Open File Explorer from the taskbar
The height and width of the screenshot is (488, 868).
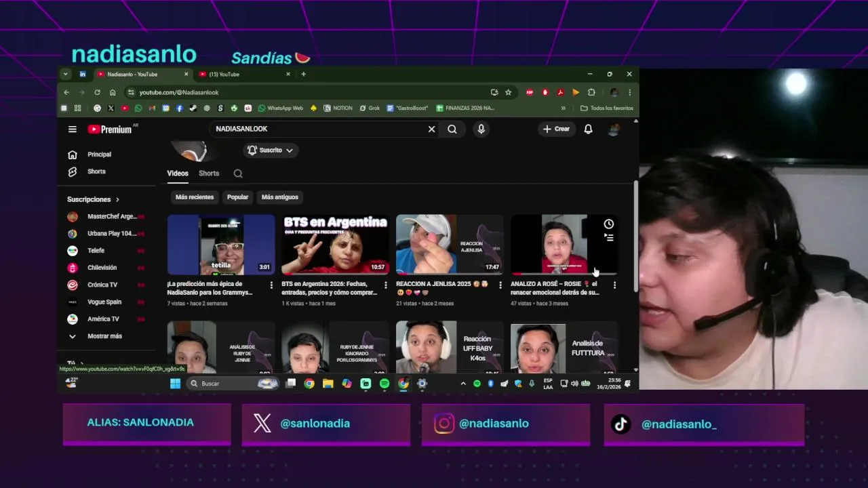point(328,384)
